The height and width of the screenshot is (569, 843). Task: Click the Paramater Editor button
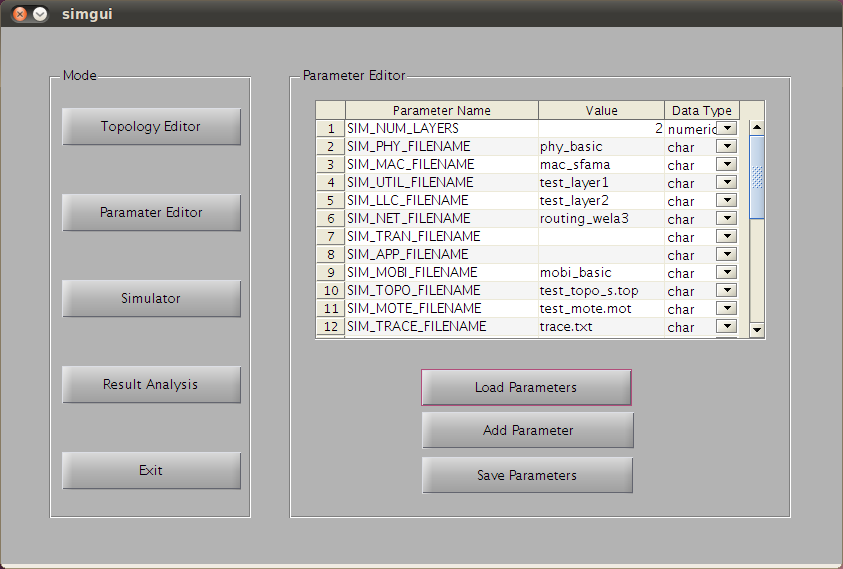(151, 213)
